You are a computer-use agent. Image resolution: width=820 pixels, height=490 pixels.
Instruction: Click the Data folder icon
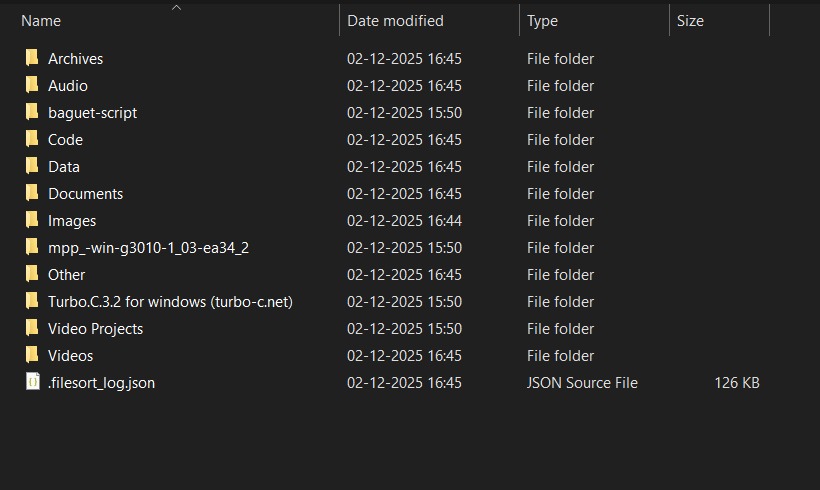click(x=32, y=167)
